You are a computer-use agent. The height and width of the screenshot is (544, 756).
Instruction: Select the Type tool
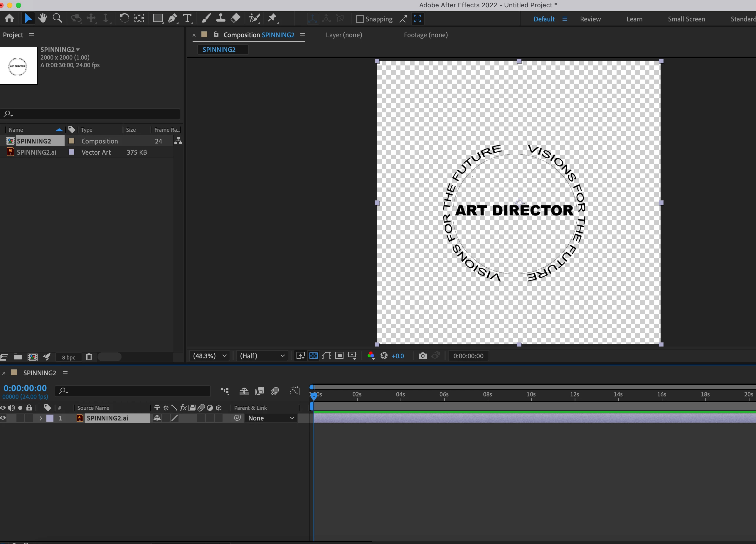click(187, 18)
